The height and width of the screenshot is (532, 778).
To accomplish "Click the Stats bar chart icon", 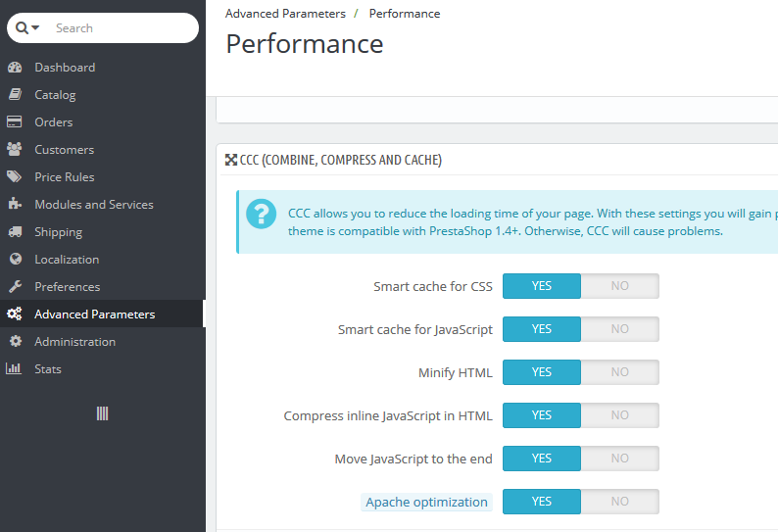I will [15, 369].
